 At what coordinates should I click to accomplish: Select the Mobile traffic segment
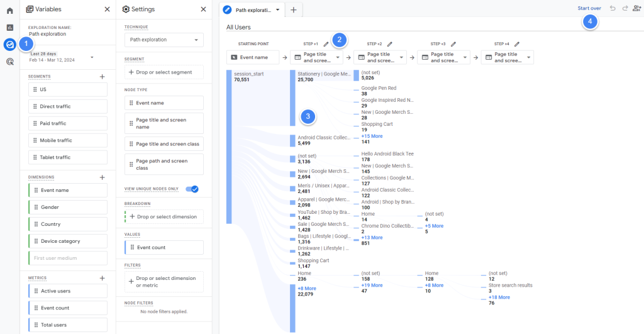[x=68, y=140]
